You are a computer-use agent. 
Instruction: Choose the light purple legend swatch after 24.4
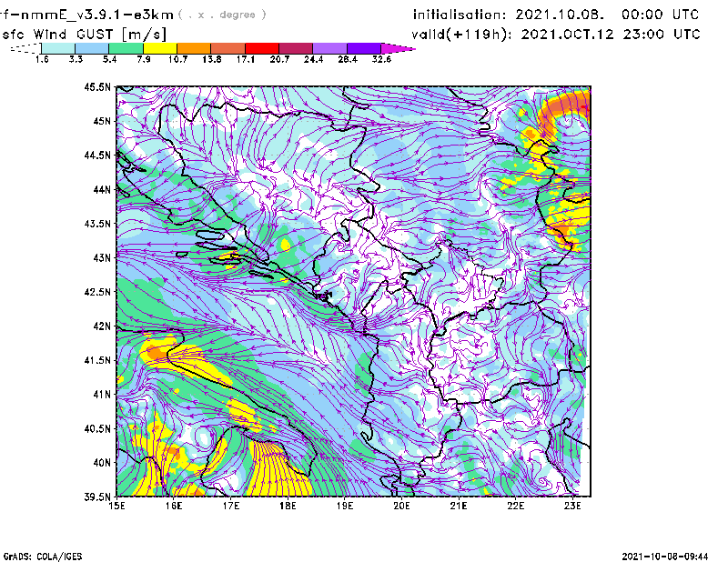click(x=329, y=48)
